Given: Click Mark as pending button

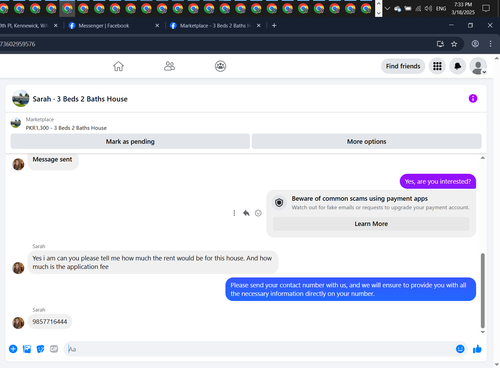Looking at the screenshot, I should point(130,141).
